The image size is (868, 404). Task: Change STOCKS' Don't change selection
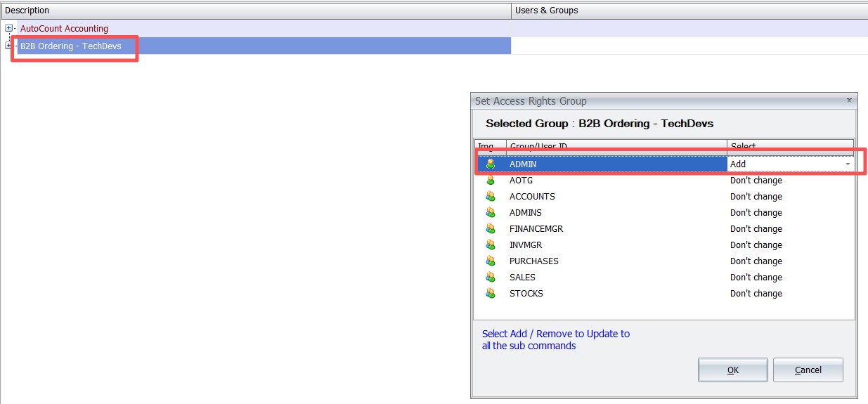(x=791, y=293)
